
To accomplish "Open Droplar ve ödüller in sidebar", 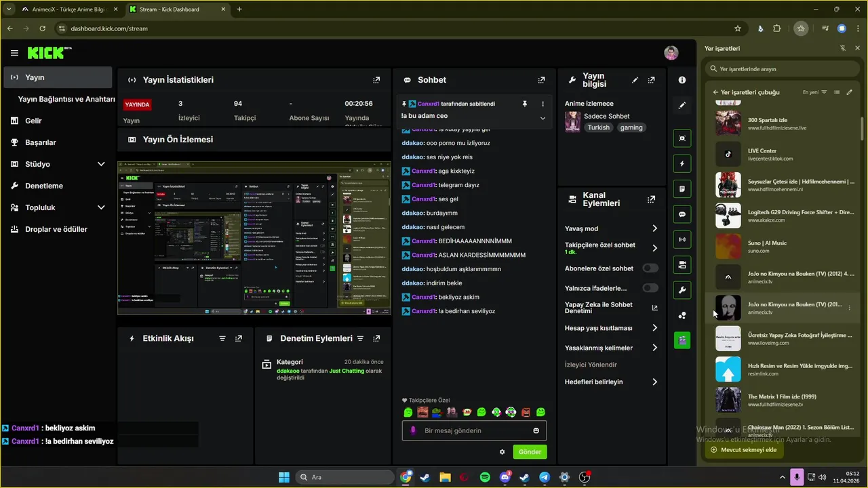I will (58, 229).
